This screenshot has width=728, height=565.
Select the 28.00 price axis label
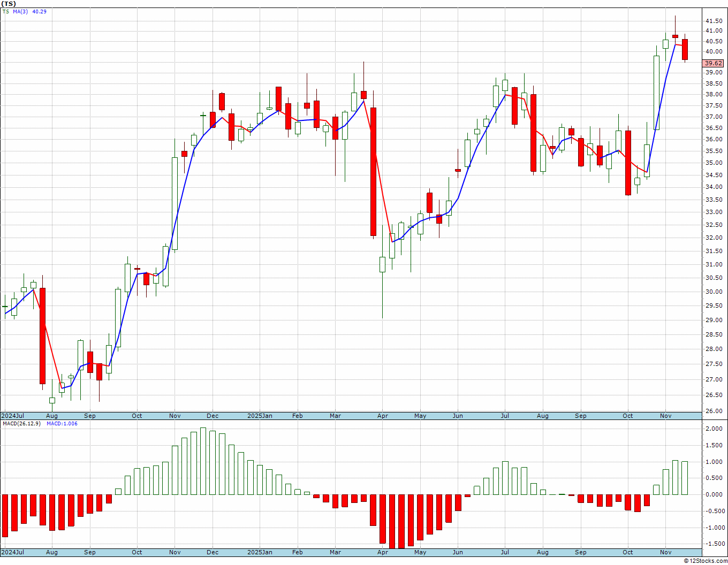pyautogui.click(x=714, y=349)
